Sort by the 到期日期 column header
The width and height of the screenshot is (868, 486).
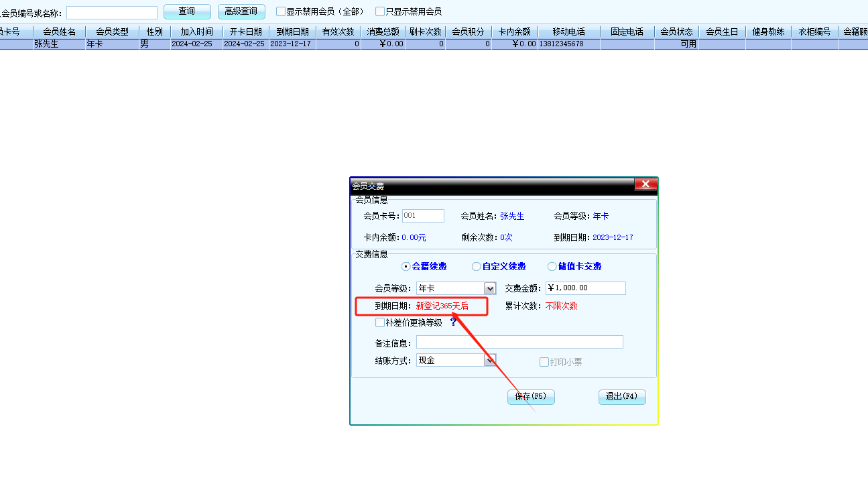pos(292,32)
